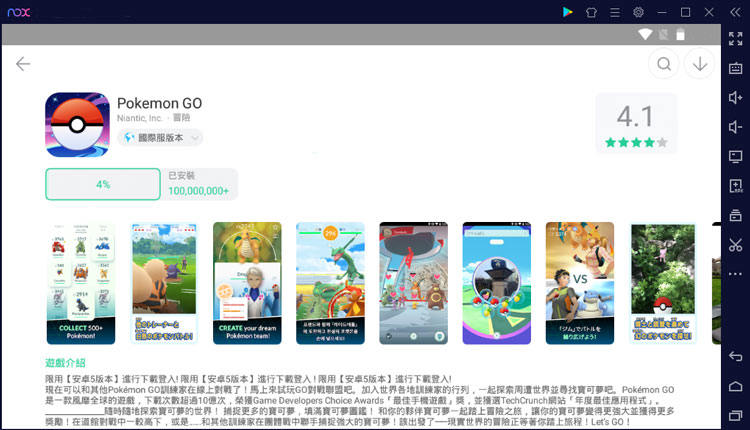
Task: Open the 'COLLECT 500+ Pokémon' screenshot
Action: 81,283
